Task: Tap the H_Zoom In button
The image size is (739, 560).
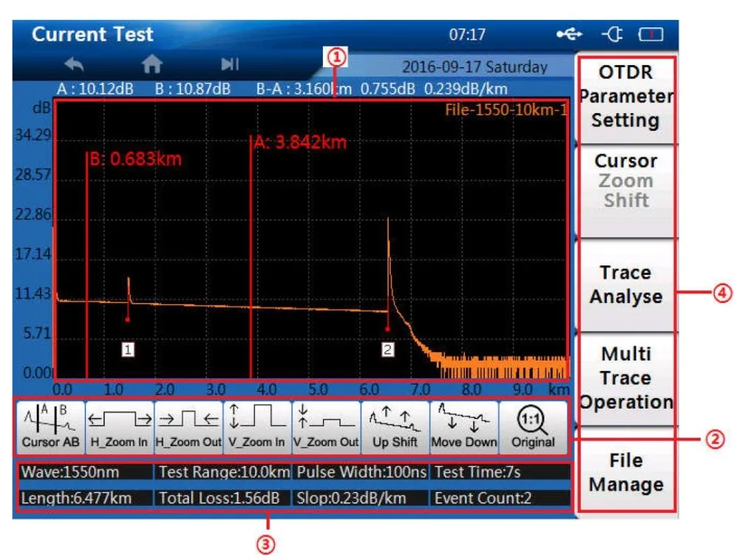Action: coord(119,427)
